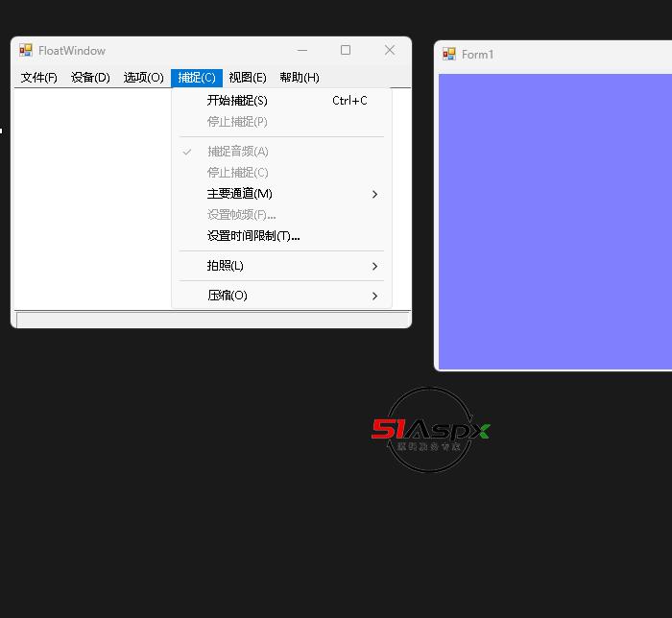Click the Form1 title text

tap(477, 55)
